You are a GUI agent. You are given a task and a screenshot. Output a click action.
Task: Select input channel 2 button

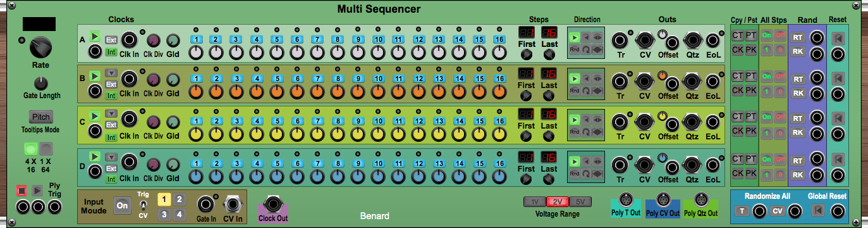[179, 199]
